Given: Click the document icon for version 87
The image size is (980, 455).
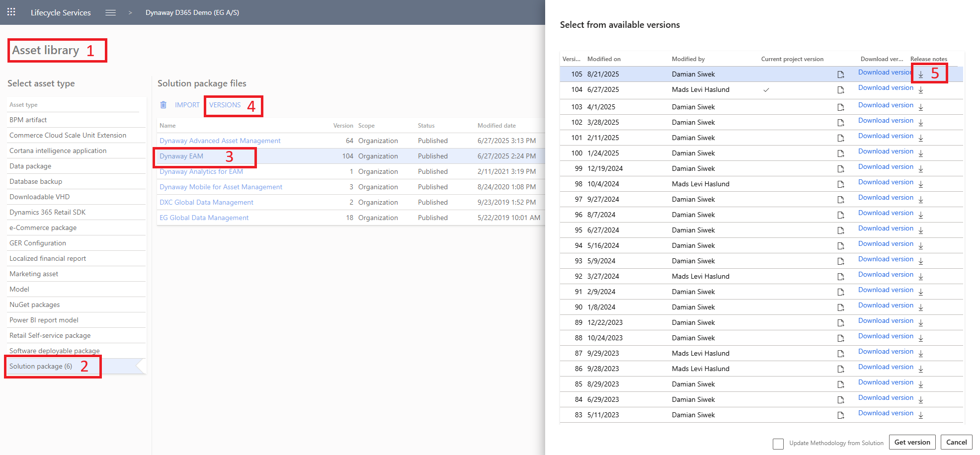Looking at the screenshot, I should [840, 354].
